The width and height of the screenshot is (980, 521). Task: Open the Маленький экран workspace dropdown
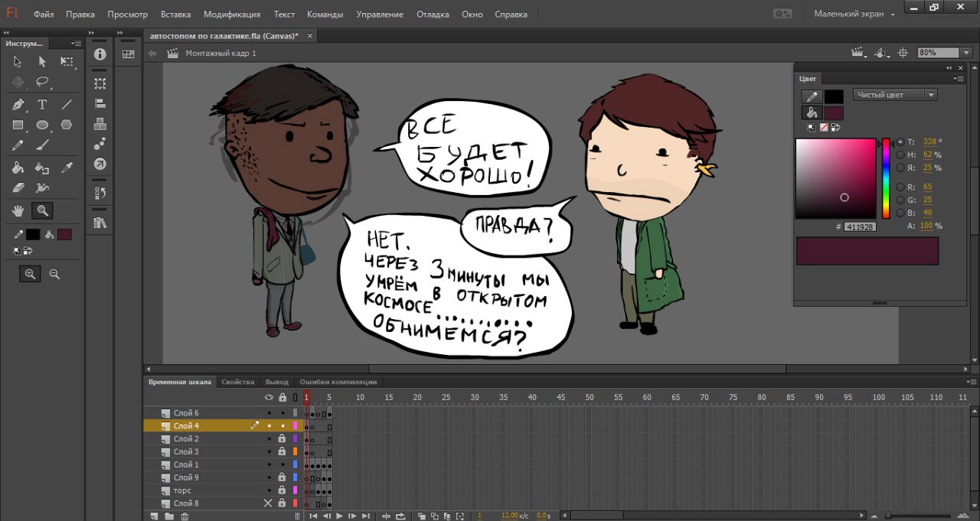tap(854, 14)
